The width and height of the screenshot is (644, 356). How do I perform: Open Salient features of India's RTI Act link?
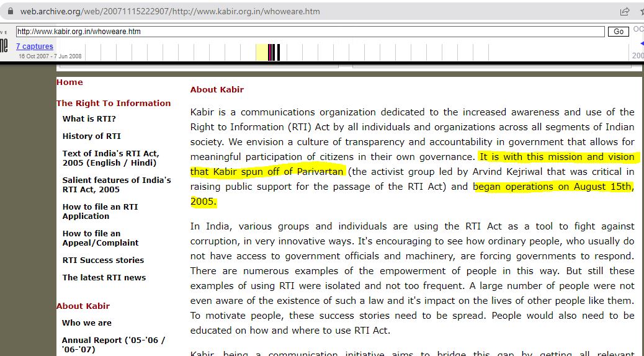point(117,185)
